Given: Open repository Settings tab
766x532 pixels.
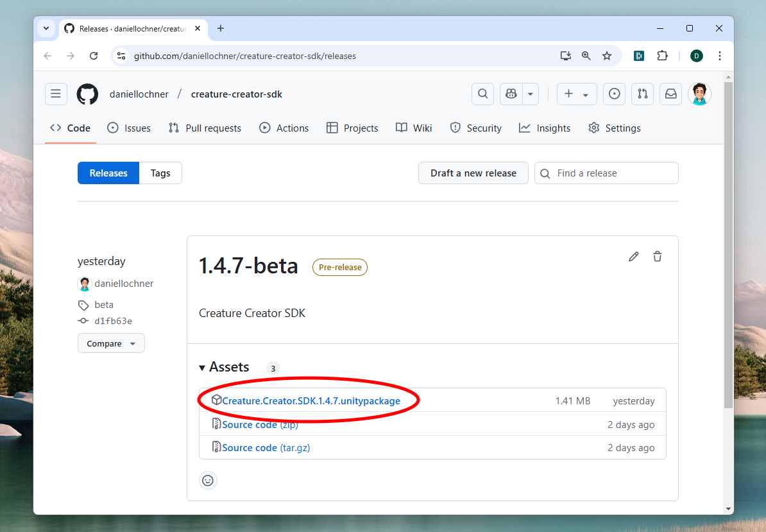Looking at the screenshot, I should 615,128.
